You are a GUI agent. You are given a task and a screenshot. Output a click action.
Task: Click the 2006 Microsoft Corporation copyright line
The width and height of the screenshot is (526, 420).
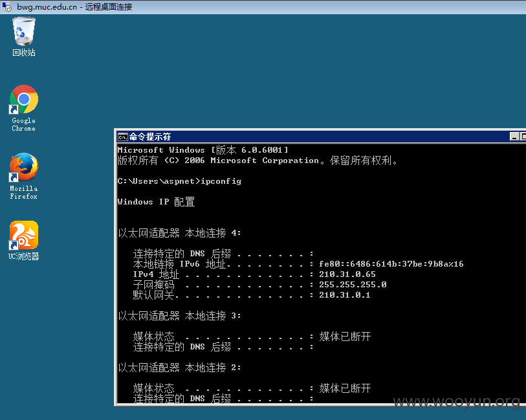click(258, 160)
